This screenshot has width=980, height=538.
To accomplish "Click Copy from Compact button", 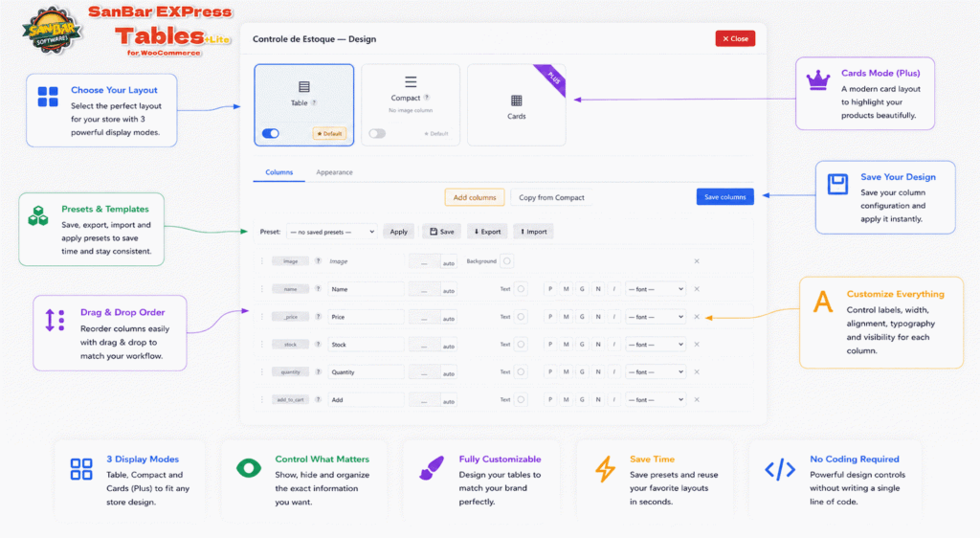I will 551,197.
